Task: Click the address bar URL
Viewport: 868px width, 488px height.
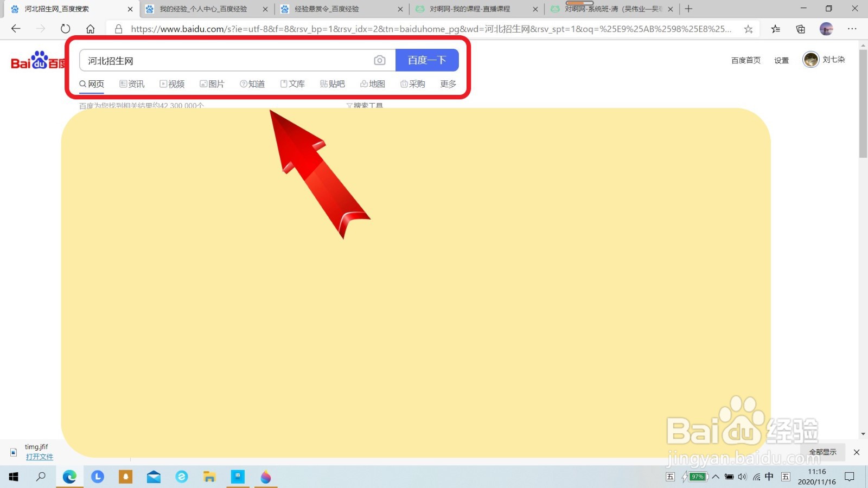Action: [x=431, y=29]
